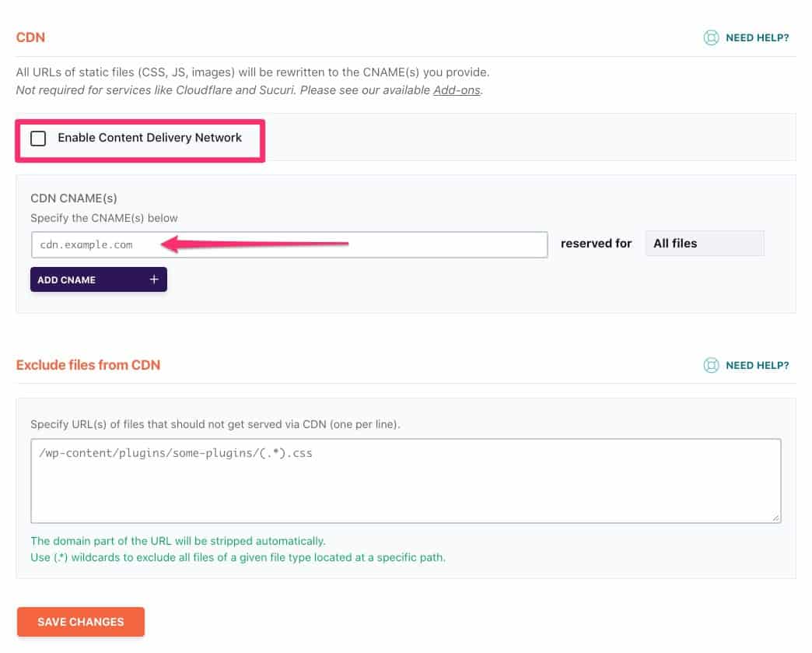Click the CDN section heading
The height and width of the screenshot is (653, 812).
(30, 37)
